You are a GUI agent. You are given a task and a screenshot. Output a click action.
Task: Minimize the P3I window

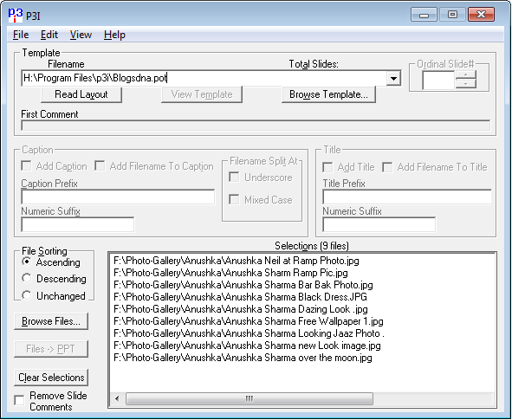(424, 15)
